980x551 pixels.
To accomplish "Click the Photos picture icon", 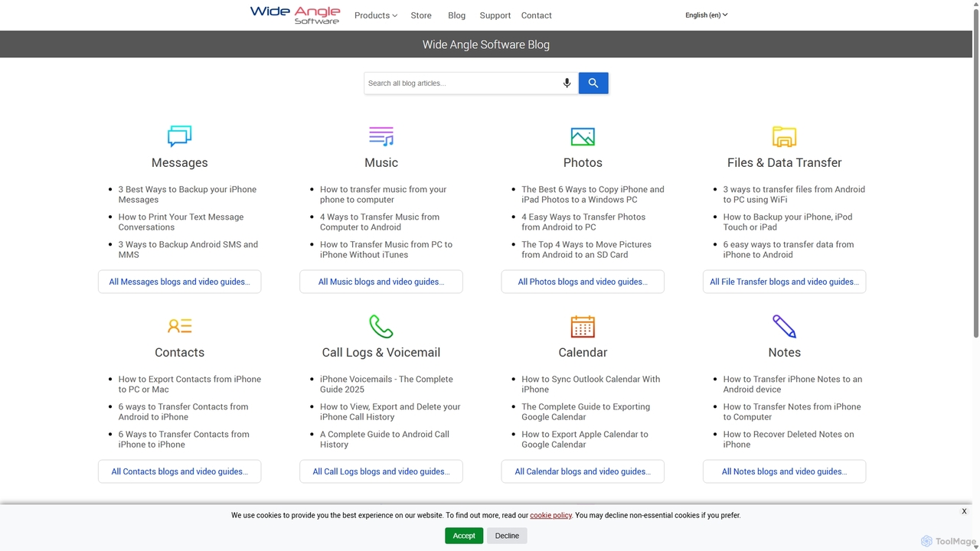I will pos(583,136).
